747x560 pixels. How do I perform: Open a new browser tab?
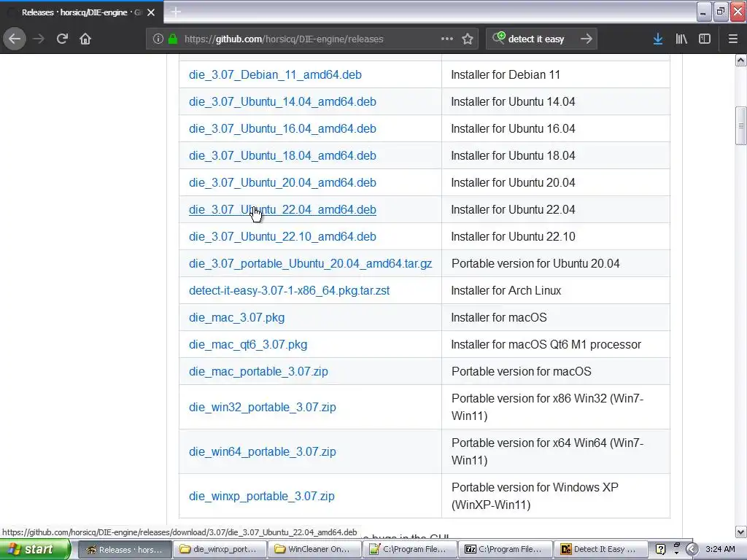pyautogui.click(x=175, y=12)
